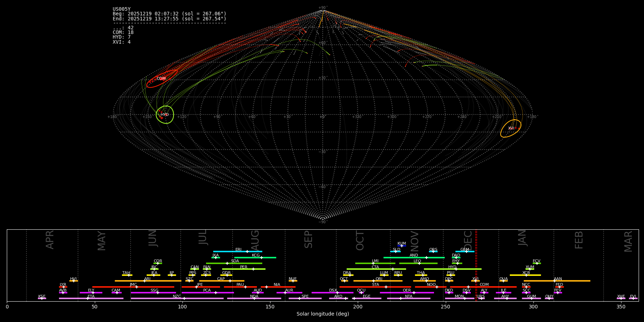Viewport: 644px width, 322px height.
Task: Click the PER shower activity bar
Action: pos(244,269)
